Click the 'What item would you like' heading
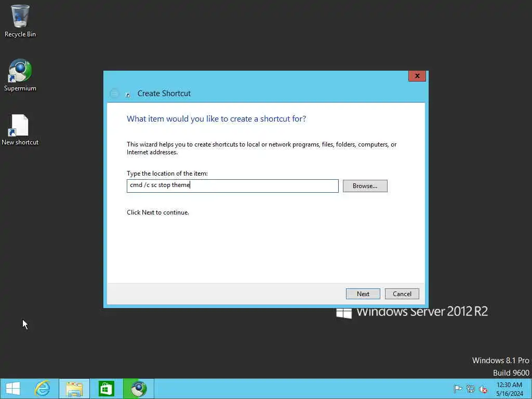 [x=216, y=119]
